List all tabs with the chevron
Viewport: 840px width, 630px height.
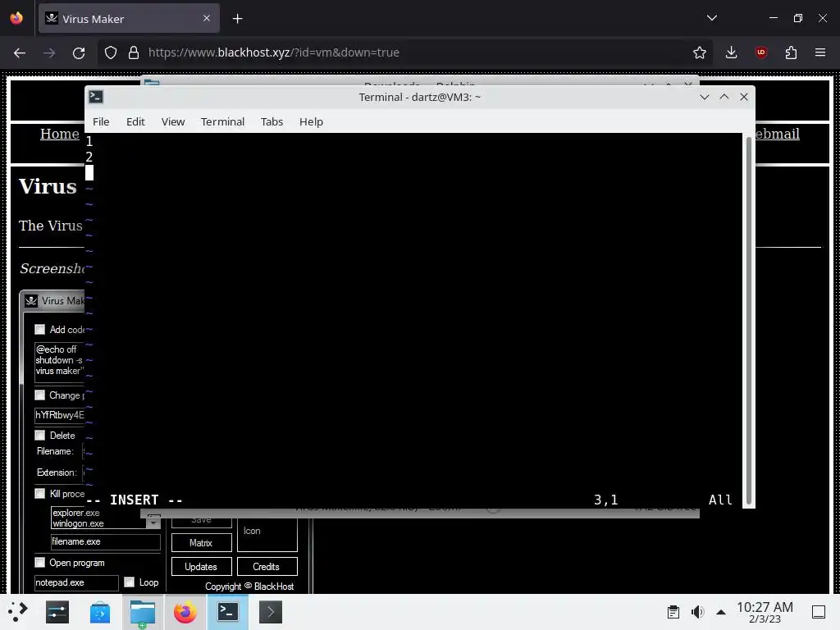(712, 18)
